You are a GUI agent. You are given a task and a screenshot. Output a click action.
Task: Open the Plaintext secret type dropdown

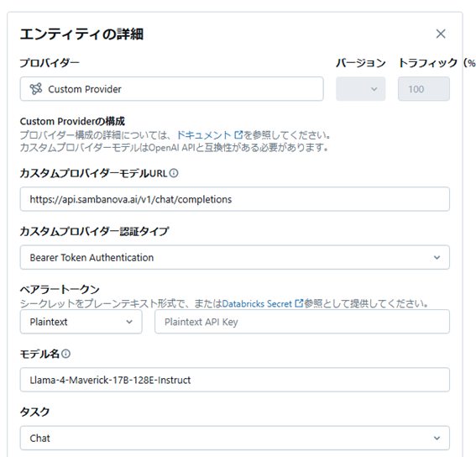click(x=81, y=322)
